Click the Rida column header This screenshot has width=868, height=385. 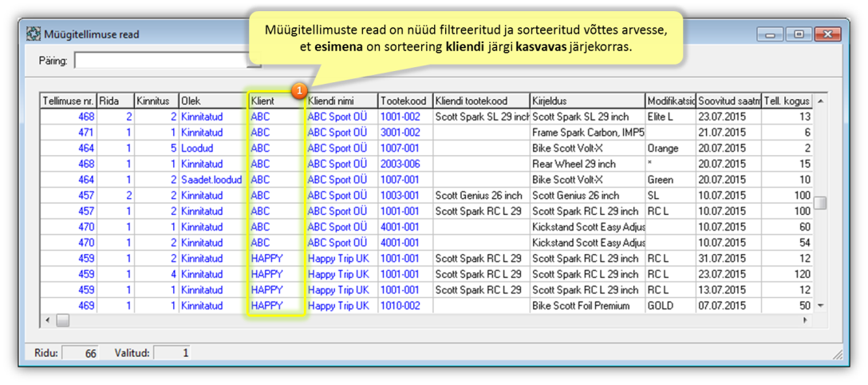pos(116,101)
